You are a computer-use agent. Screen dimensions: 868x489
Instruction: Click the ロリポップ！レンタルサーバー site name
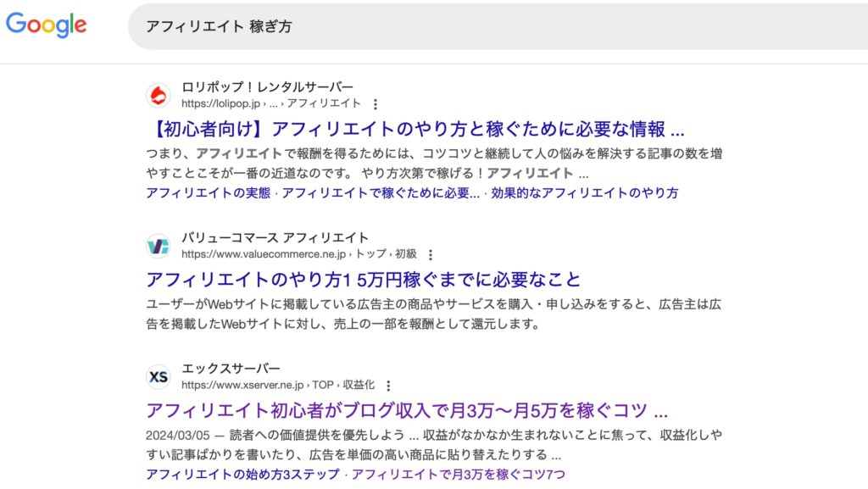tap(267, 87)
